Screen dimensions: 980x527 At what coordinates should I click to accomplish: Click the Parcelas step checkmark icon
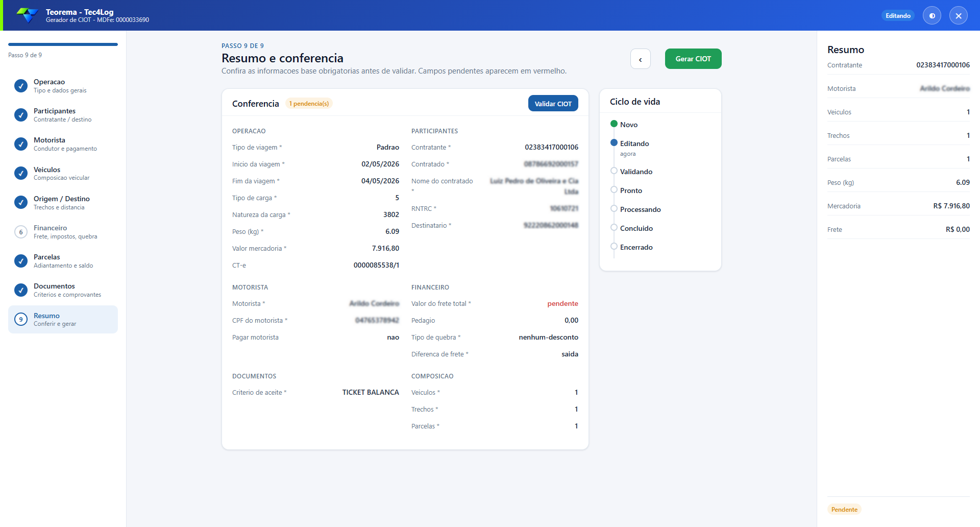pos(21,261)
